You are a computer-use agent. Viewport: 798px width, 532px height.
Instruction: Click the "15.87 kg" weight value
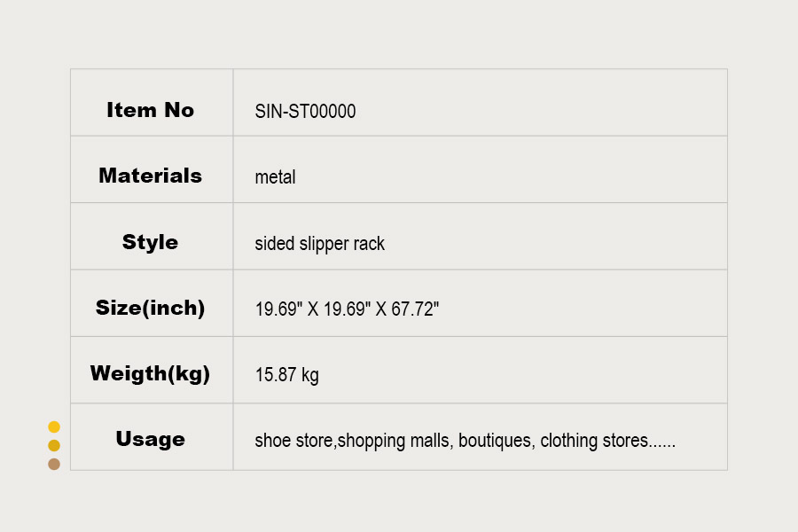tap(286, 375)
